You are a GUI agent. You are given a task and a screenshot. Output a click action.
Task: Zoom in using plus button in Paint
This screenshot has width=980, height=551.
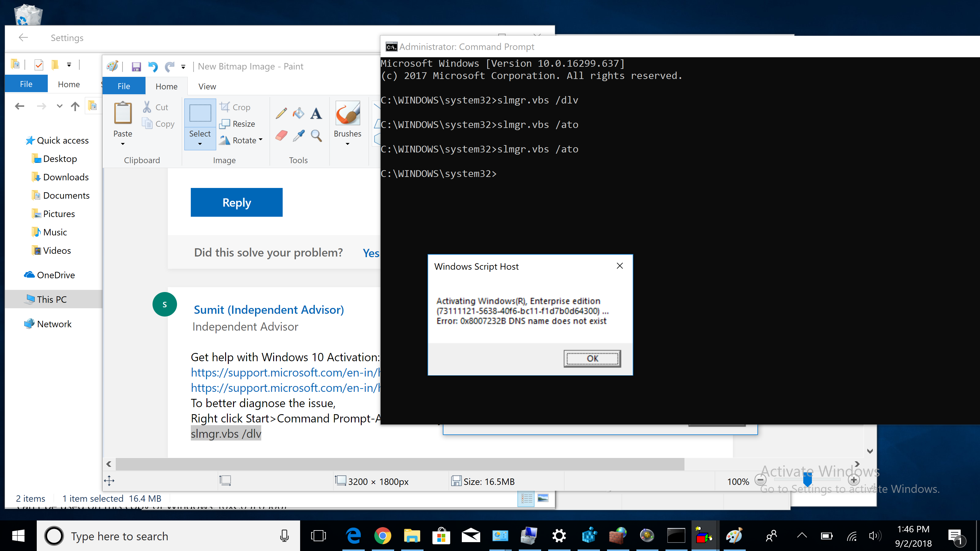click(854, 480)
